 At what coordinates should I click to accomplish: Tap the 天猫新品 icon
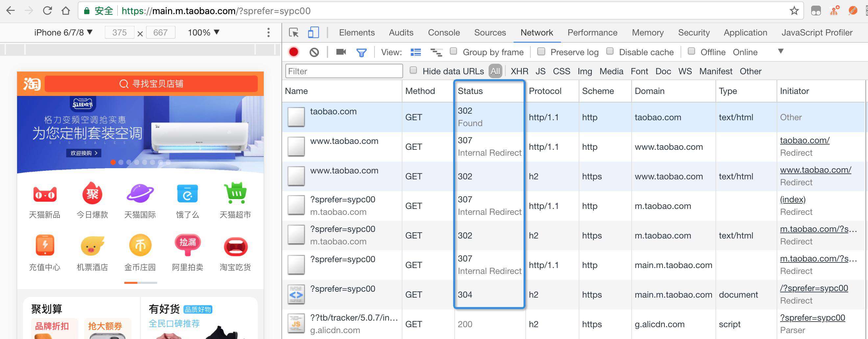(x=44, y=194)
